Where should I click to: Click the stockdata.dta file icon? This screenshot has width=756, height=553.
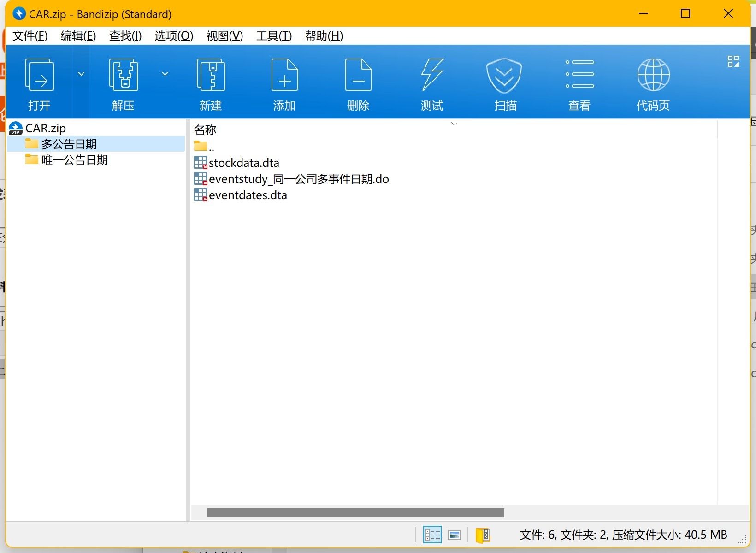click(201, 163)
